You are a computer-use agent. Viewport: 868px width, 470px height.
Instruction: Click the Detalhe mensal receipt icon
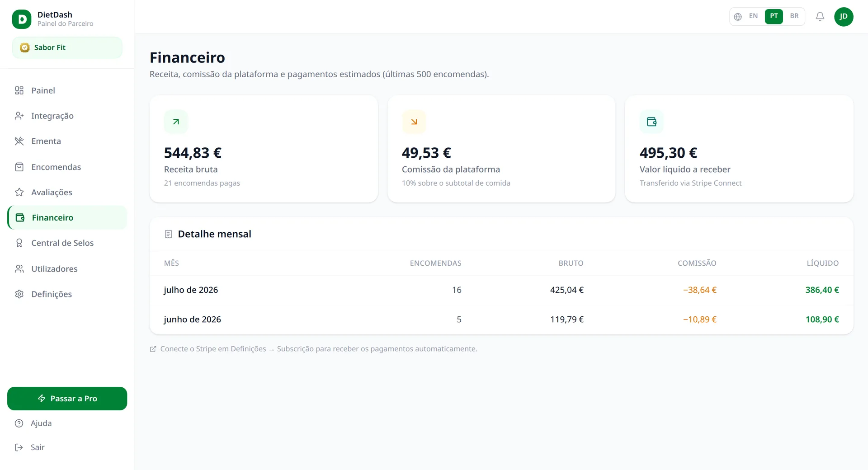[168, 234]
